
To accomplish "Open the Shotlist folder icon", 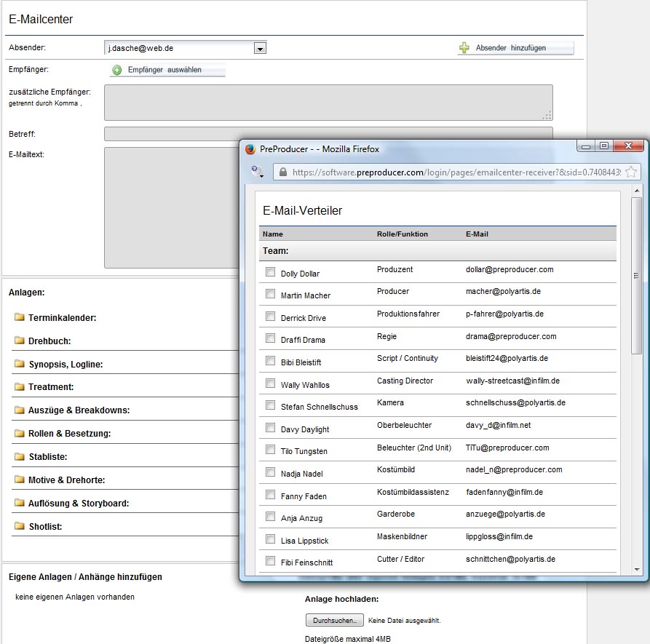I will (19, 526).
